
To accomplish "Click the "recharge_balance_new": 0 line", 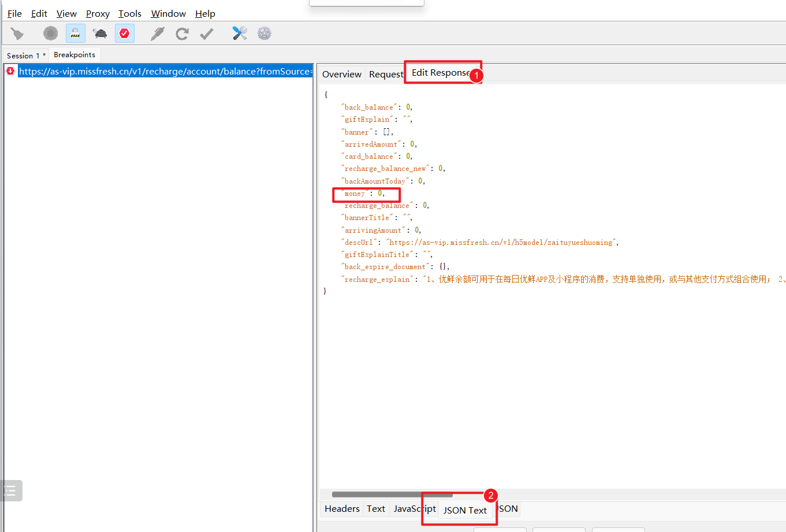I will 393,169.
